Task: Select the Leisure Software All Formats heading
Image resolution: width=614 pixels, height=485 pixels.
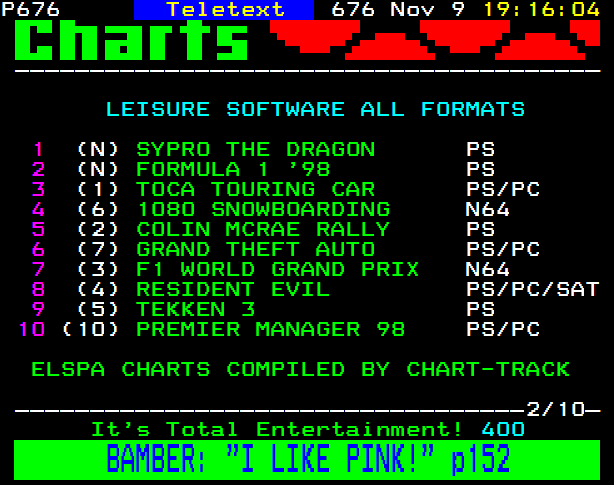Action: [x=315, y=109]
